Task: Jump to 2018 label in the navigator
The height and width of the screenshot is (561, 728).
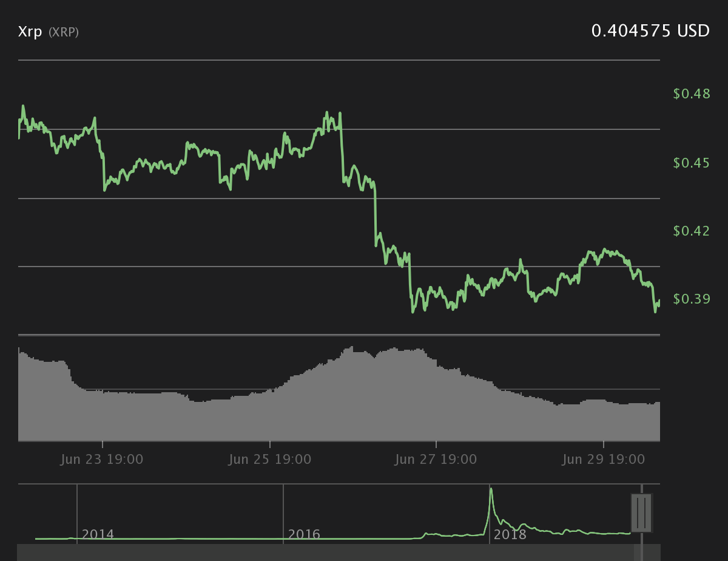Action: (510, 535)
